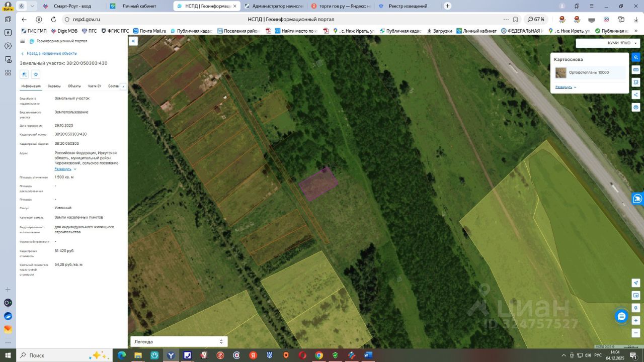Open the page zoom 67% control
The height and width of the screenshot is (362, 644).
536,19
